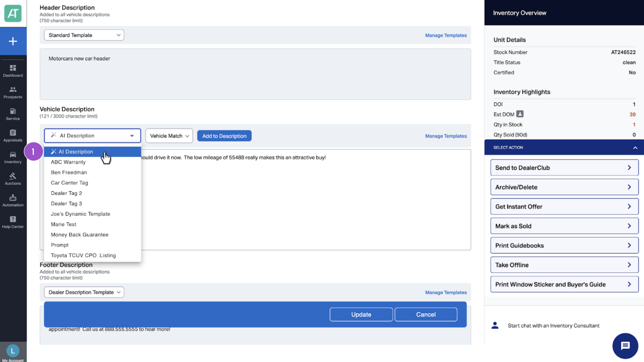
Task: Click the Inventory Consultant person icon
Action: (495, 325)
